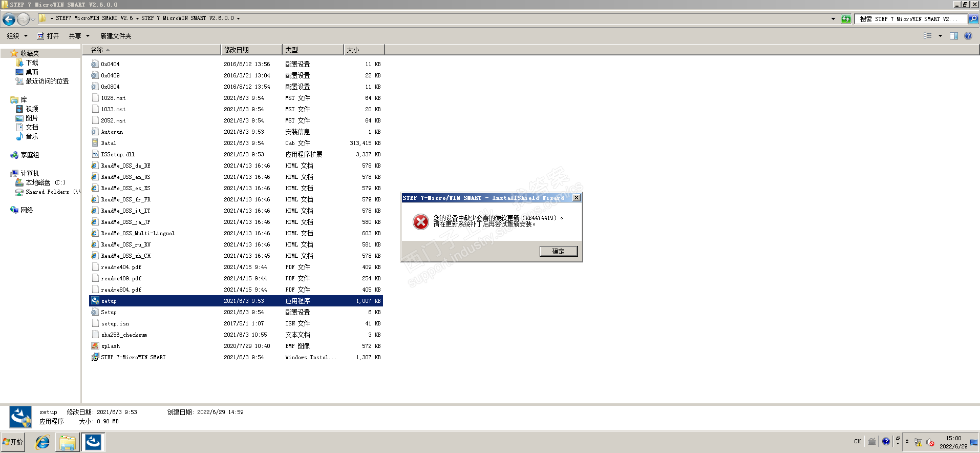980x453 pixels.
Task: Open the Music library icon
Action: (x=19, y=136)
